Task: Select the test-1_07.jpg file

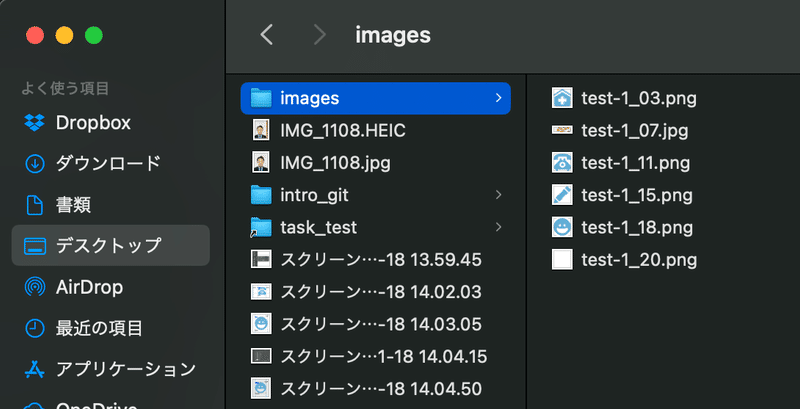Action: (620, 131)
